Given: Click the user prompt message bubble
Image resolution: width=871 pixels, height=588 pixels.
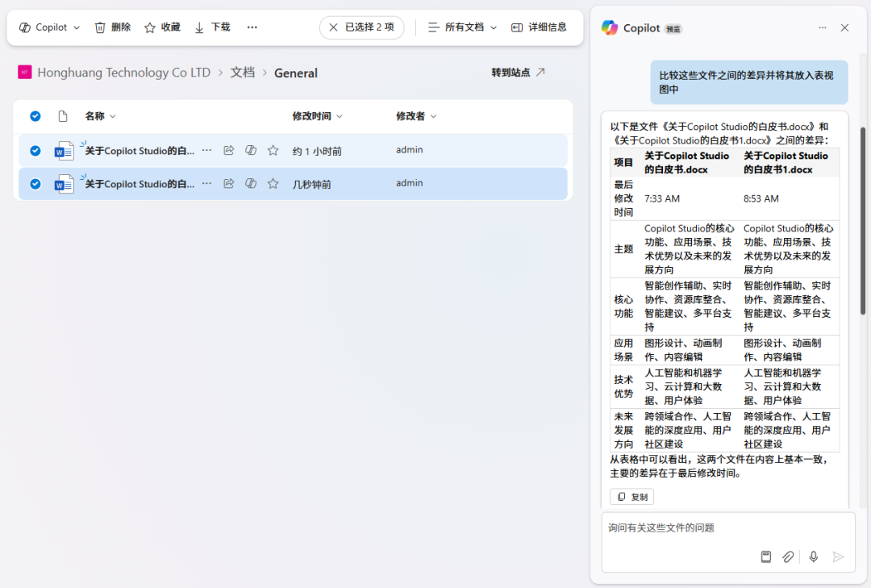Looking at the screenshot, I should [748, 82].
